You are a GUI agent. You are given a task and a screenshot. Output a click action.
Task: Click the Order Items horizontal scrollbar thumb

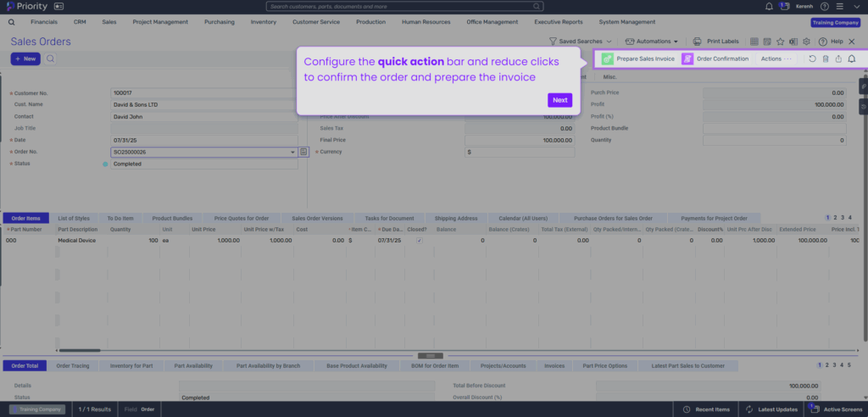(x=80, y=350)
